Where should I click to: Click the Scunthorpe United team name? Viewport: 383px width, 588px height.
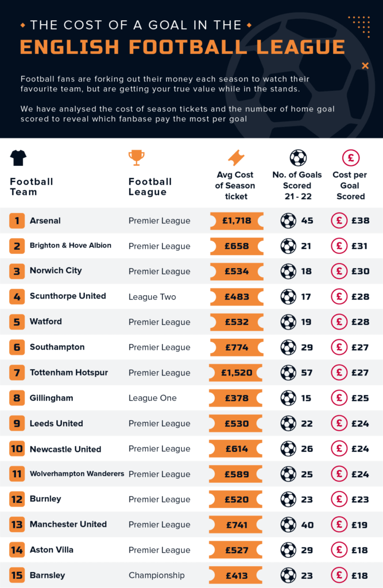pyautogui.click(x=68, y=296)
